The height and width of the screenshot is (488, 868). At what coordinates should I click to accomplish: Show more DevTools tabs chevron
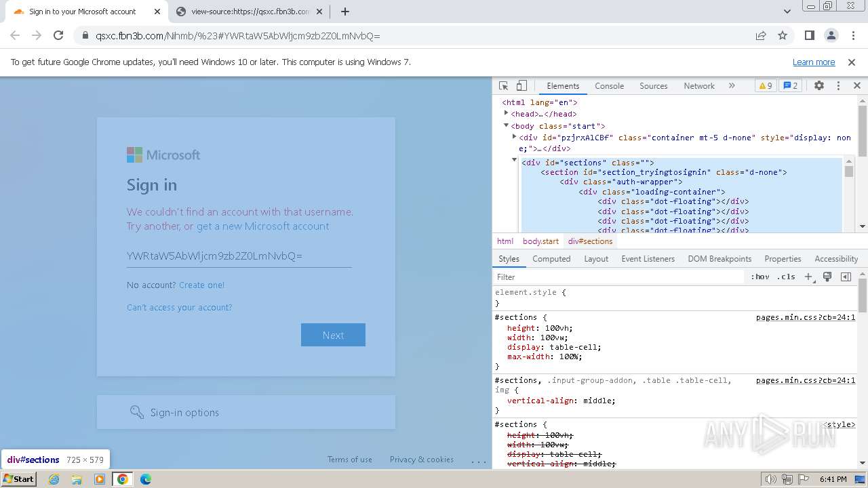732,86
